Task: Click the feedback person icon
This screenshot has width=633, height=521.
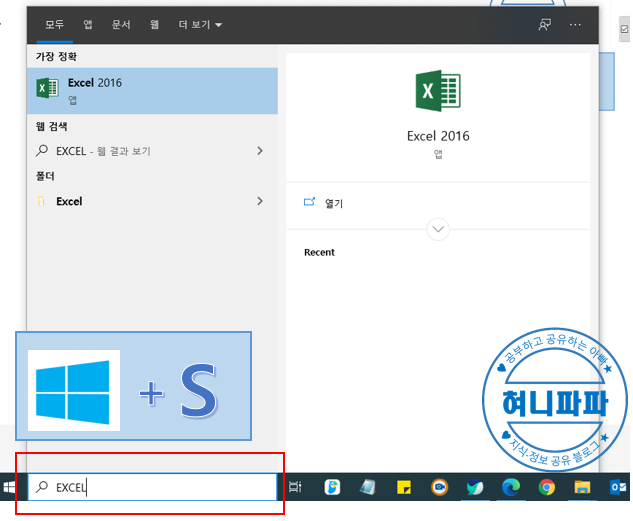Action: [x=545, y=25]
